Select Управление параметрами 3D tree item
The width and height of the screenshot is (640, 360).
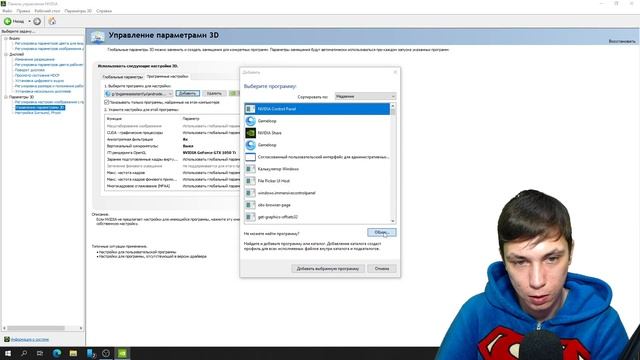(x=40, y=108)
